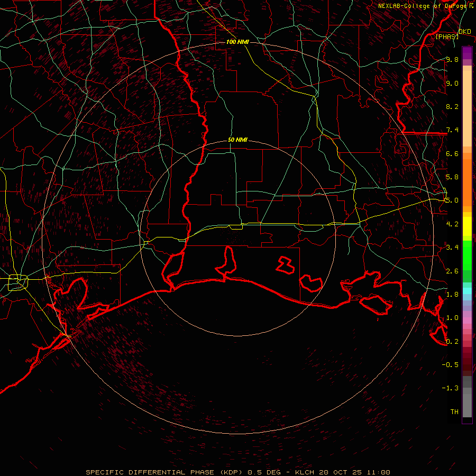This screenshot has height=476, width=476.
Task: Click the TH threshold label
Action: click(x=454, y=412)
